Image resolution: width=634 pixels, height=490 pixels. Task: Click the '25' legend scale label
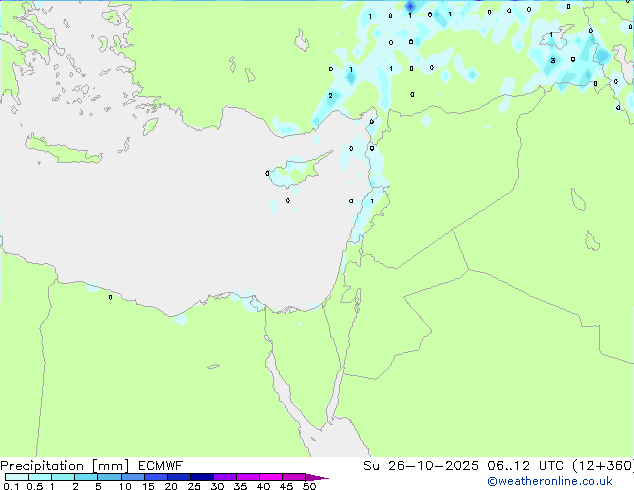tap(194, 486)
